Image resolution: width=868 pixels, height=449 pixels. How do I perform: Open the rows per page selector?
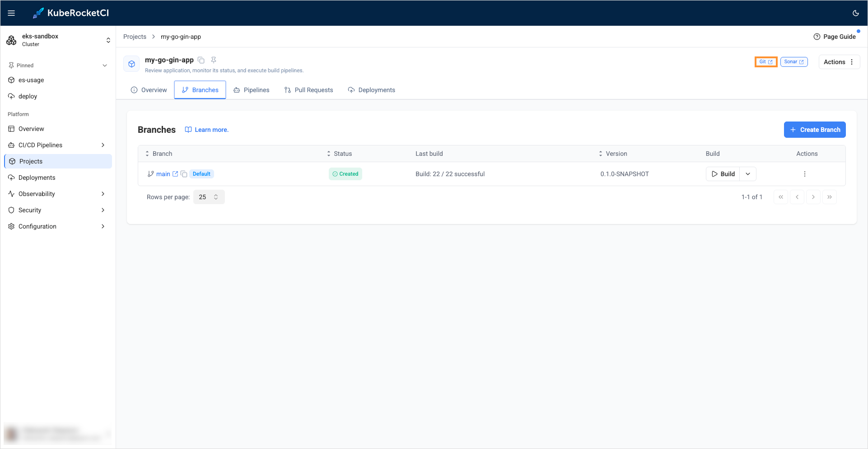pyautogui.click(x=209, y=196)
